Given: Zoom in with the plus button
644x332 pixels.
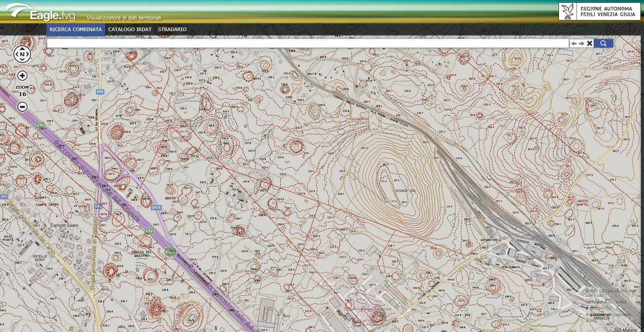Looking at the screenshot, I should pos(22,76).
